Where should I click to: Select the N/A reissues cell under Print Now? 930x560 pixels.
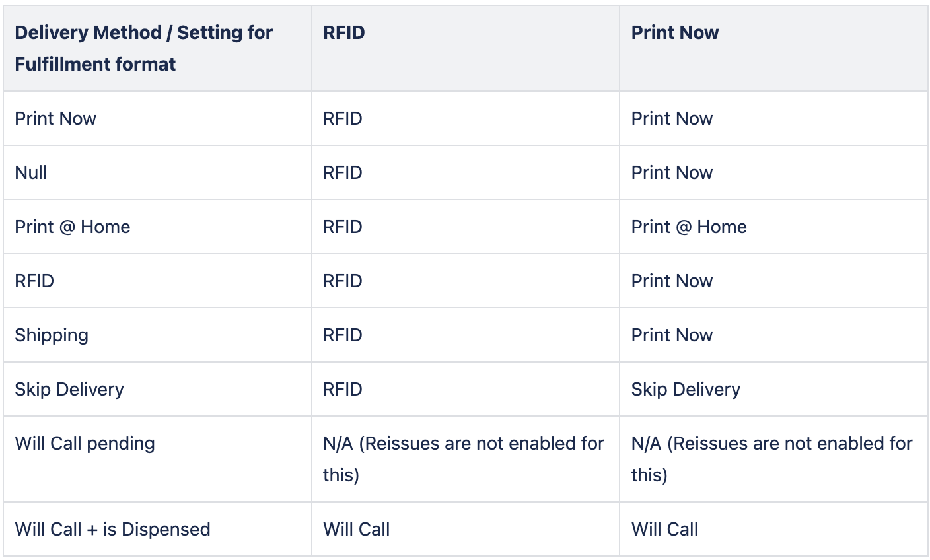click(x=772, y=459)
